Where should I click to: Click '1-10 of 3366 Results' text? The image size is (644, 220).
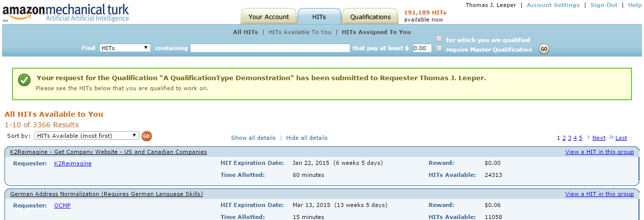tap(42, 125)
